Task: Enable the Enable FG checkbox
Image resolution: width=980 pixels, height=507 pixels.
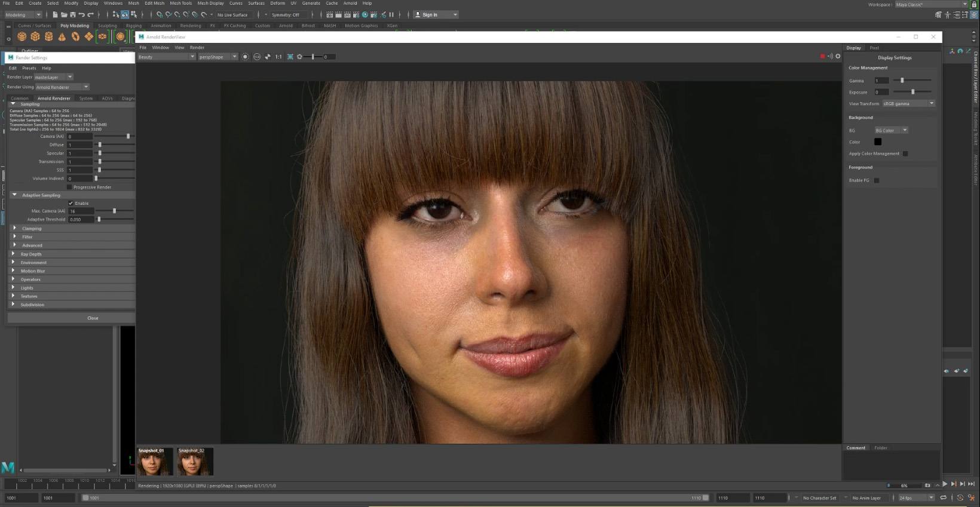Action: click(877, 180)
